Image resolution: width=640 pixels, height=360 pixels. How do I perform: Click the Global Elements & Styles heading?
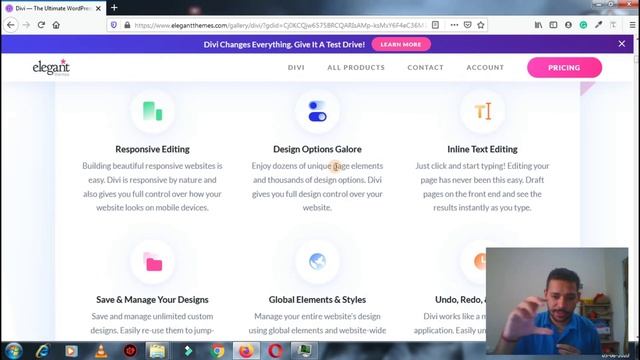pos(317,300)
